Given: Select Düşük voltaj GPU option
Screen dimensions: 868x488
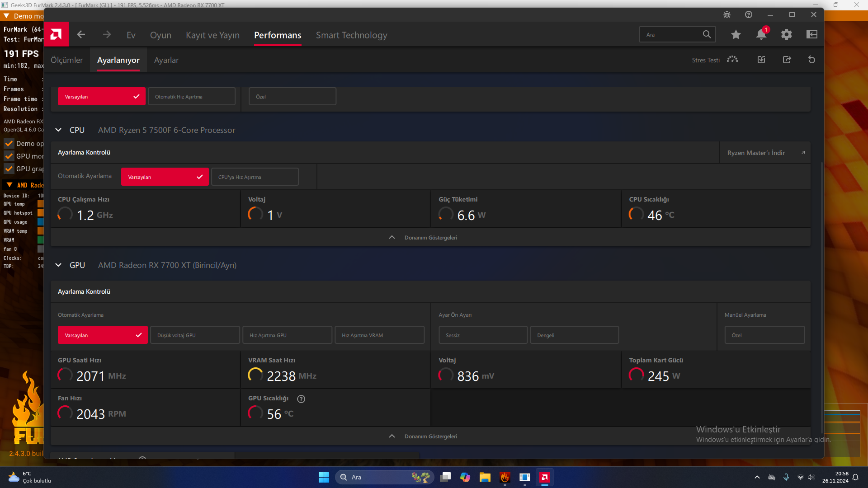Looking at the screenshot, I should (195, 335).
